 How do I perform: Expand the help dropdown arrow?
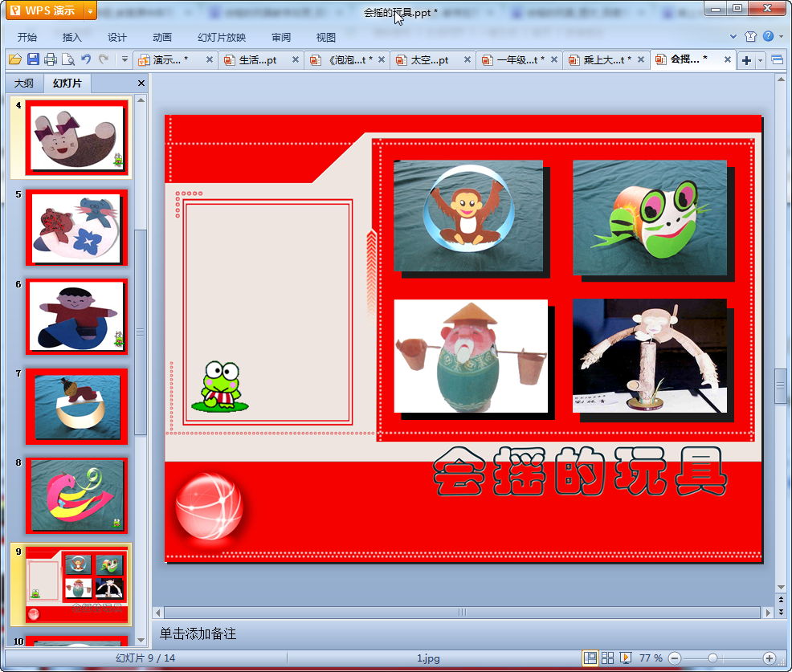tap(781, 36)
